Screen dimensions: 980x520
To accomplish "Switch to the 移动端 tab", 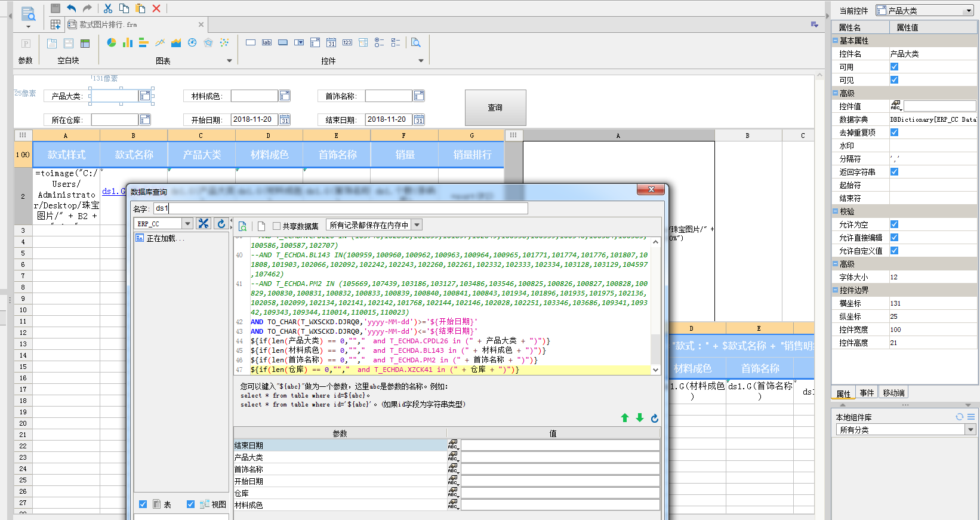I will click(x=893, y=393).
